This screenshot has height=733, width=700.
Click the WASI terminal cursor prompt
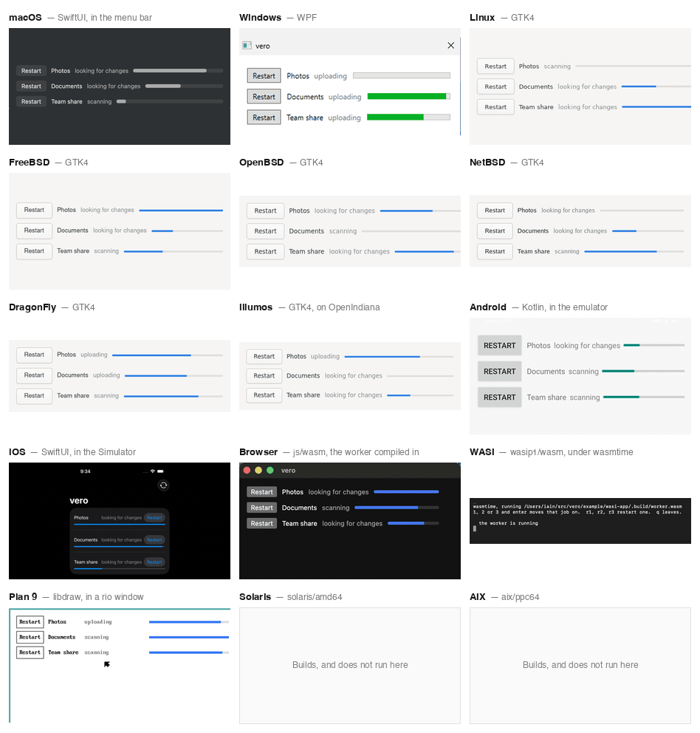[475, 529]
